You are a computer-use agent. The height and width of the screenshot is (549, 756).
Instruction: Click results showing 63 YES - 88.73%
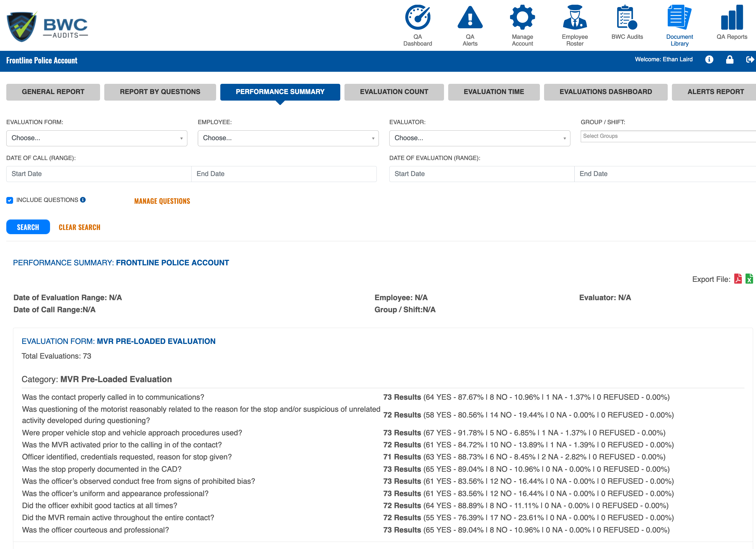coord(524,457)
